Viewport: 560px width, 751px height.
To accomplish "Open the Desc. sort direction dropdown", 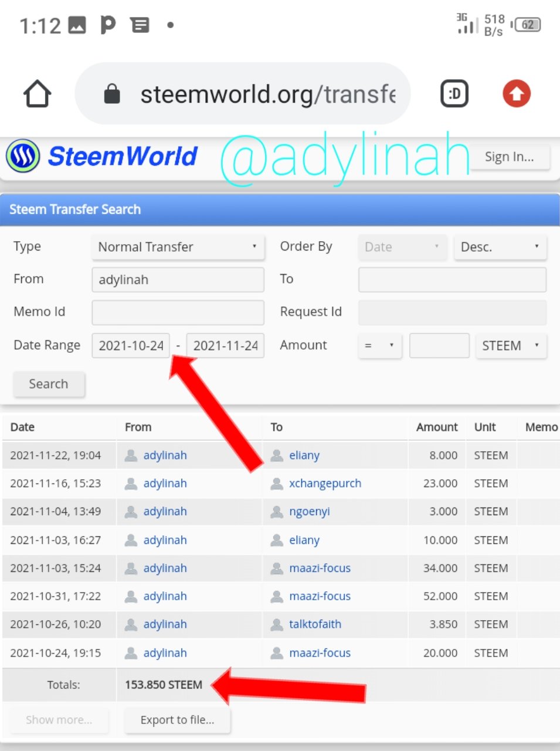I will [x=500, y=247].
